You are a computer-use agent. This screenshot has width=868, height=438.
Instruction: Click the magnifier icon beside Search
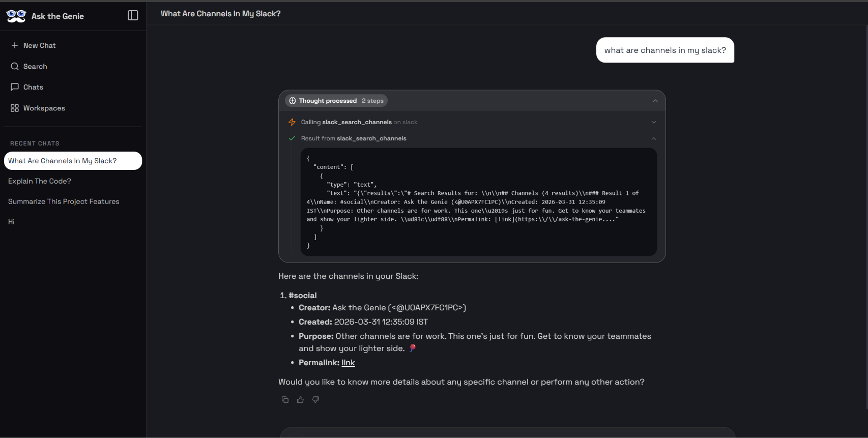15,66
